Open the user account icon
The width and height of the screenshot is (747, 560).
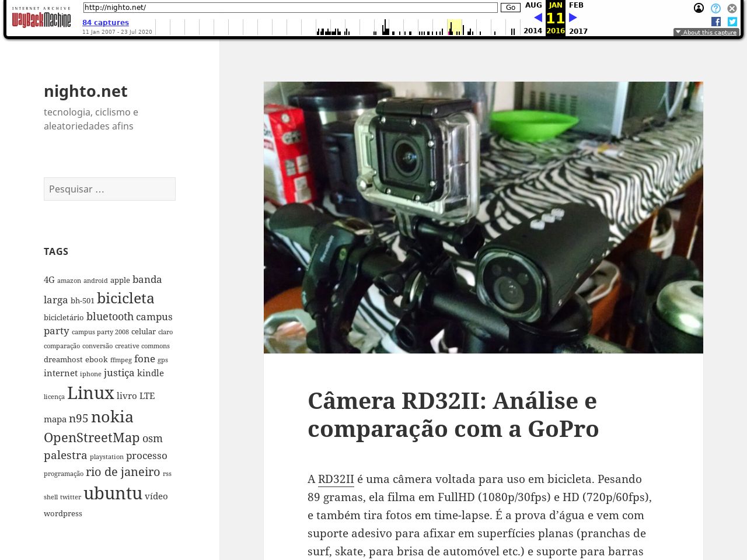[x=699, y=8]
